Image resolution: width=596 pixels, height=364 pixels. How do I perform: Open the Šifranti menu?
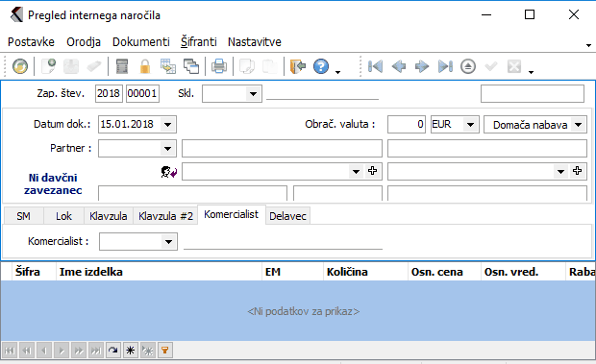(198, 41)
